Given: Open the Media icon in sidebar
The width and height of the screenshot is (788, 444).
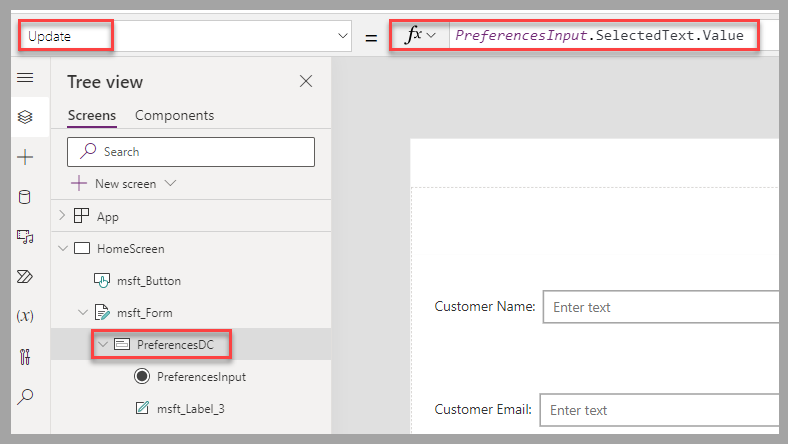Looking at the screenshot, I should point(25,236).
